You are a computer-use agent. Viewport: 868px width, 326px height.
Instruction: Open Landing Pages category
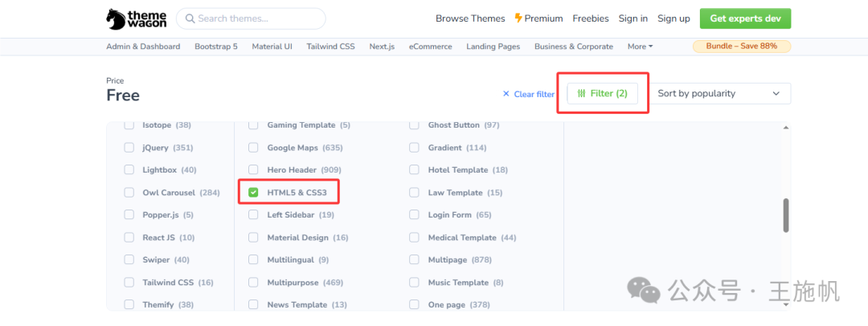(x=493, y=47)
